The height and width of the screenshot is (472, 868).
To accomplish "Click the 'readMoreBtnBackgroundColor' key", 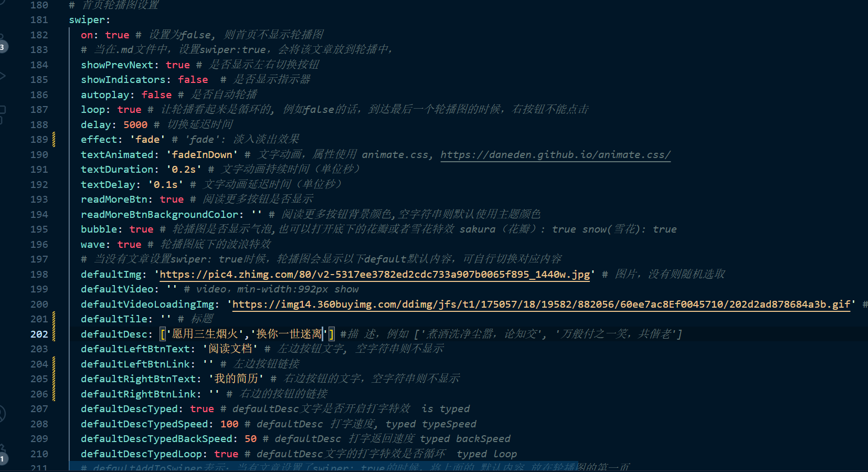I will [x=160, y=215].
